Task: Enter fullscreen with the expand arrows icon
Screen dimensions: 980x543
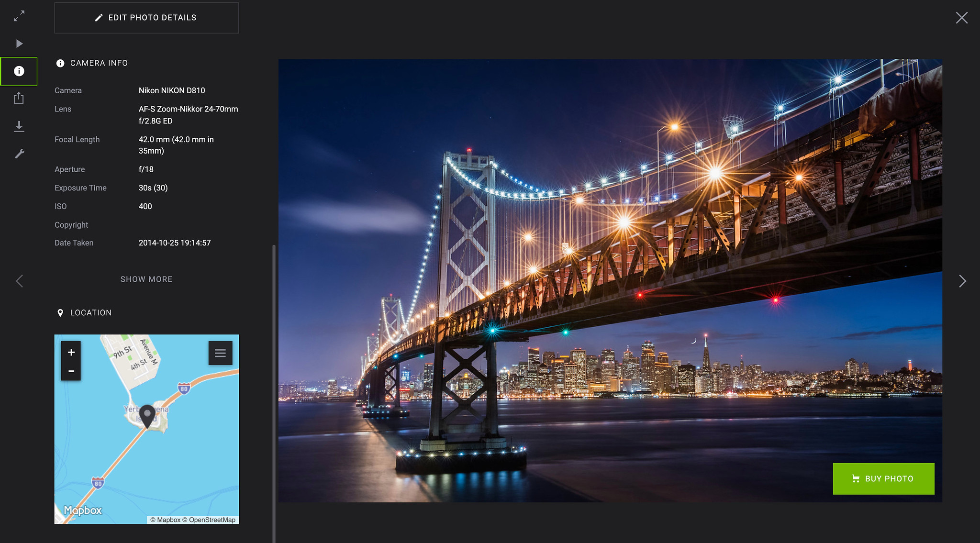Action: click(x=19, y=16)
